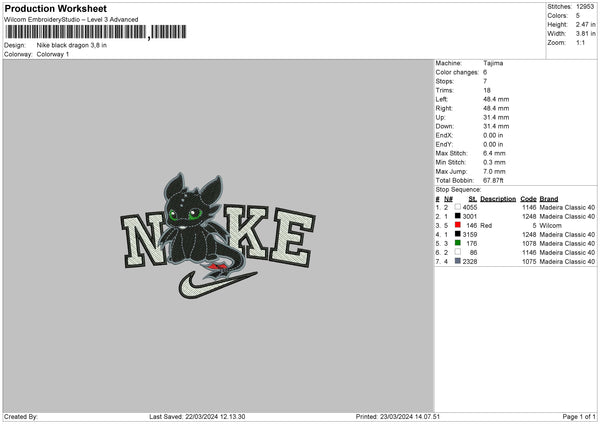This screenshot has width=600, height=424.
Task: Click the Zoom value 1:1
Action: 580,42
